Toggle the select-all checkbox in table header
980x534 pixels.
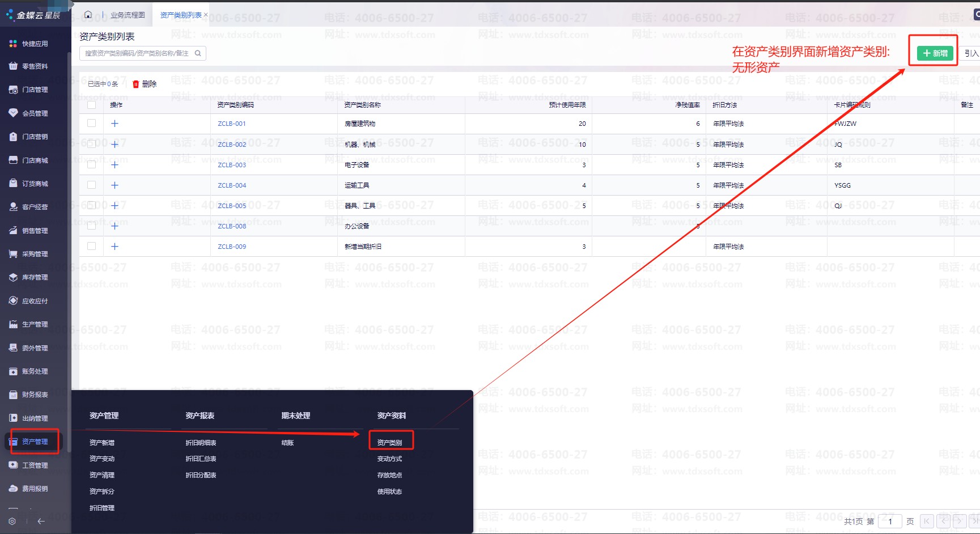(x=92, y=105)
